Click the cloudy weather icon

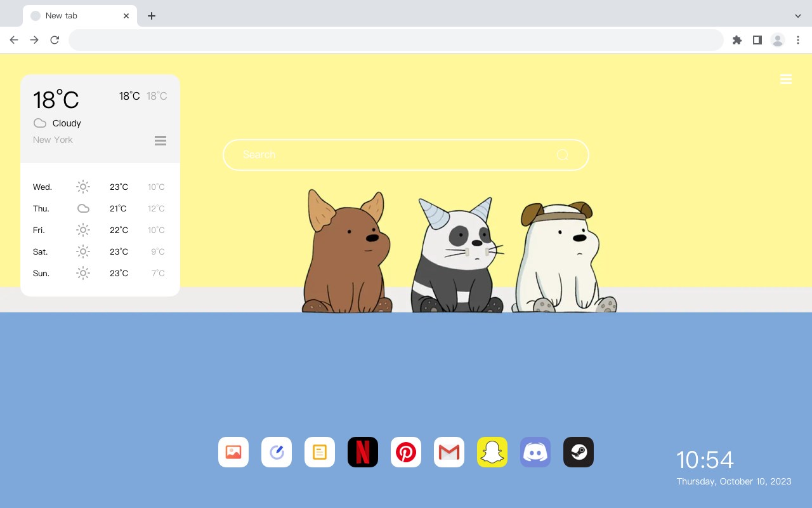(x=40, y=123)
